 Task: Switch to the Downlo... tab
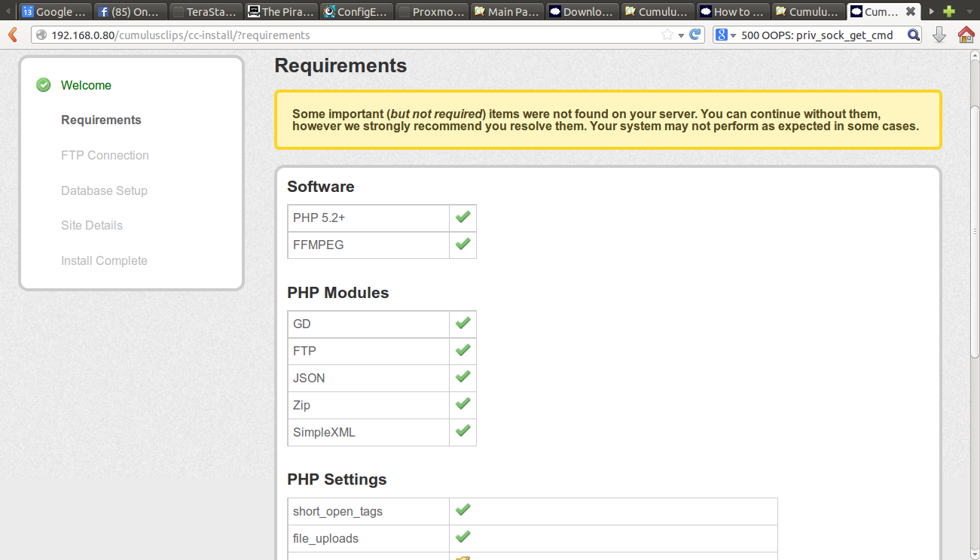[582, 11]
